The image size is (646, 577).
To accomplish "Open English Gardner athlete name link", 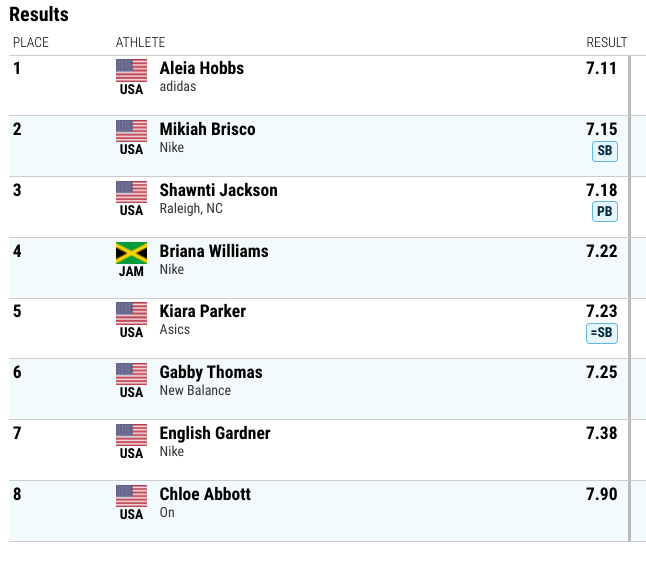I will pos(215,433).
